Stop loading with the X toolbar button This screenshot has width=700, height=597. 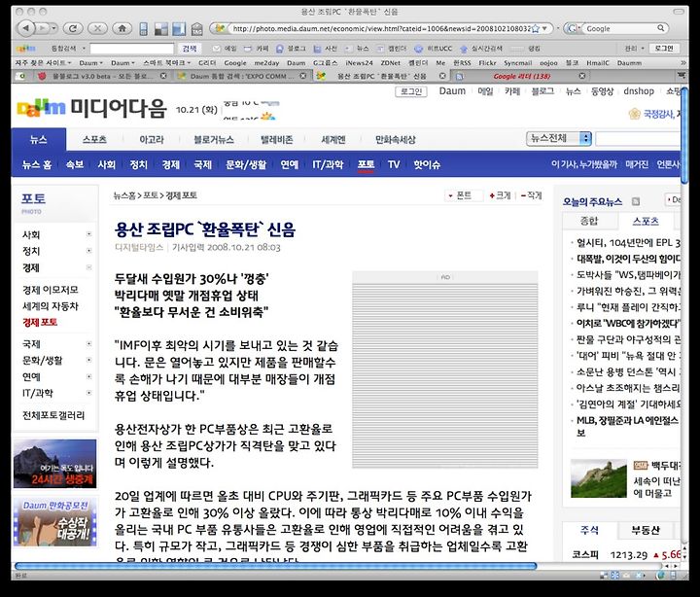(97, 28)
